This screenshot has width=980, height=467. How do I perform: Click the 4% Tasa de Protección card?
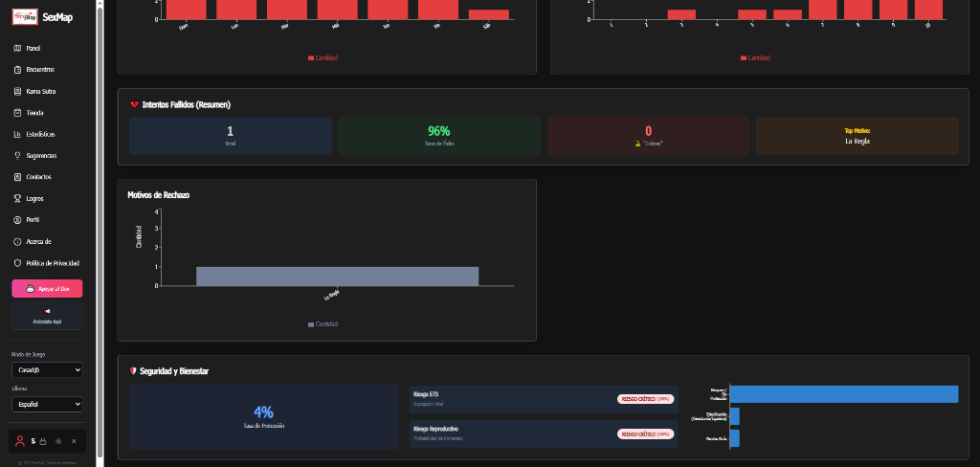click(x=264, y=416)
